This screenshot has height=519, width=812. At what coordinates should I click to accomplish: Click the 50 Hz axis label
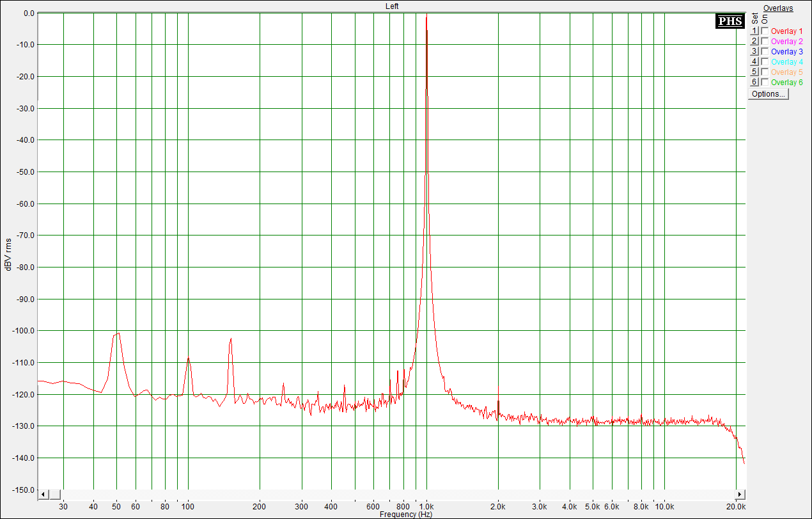click(x=116, y=507)
